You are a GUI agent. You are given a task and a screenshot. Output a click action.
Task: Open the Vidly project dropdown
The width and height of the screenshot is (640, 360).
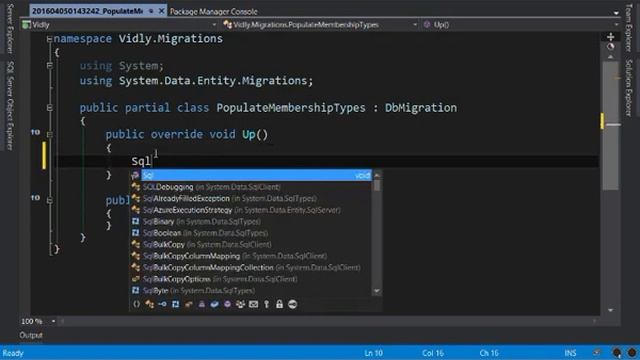(214, 25)
